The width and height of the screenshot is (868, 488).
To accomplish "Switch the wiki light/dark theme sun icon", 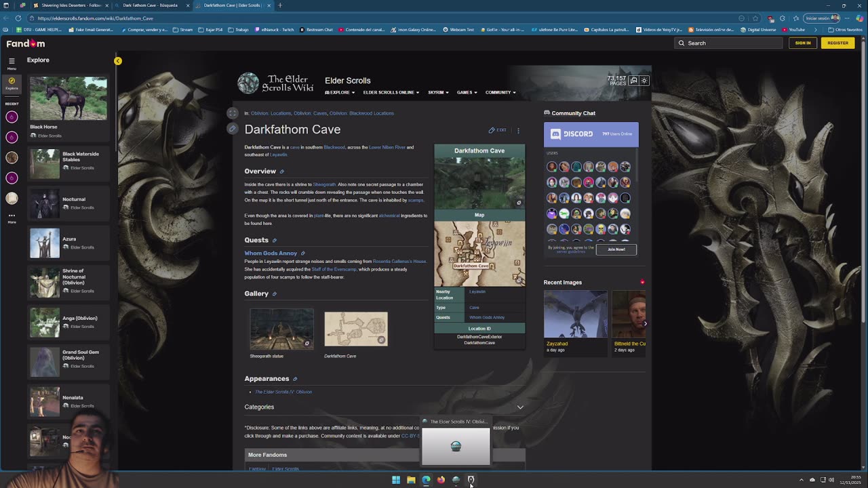I will coord(644,81).
